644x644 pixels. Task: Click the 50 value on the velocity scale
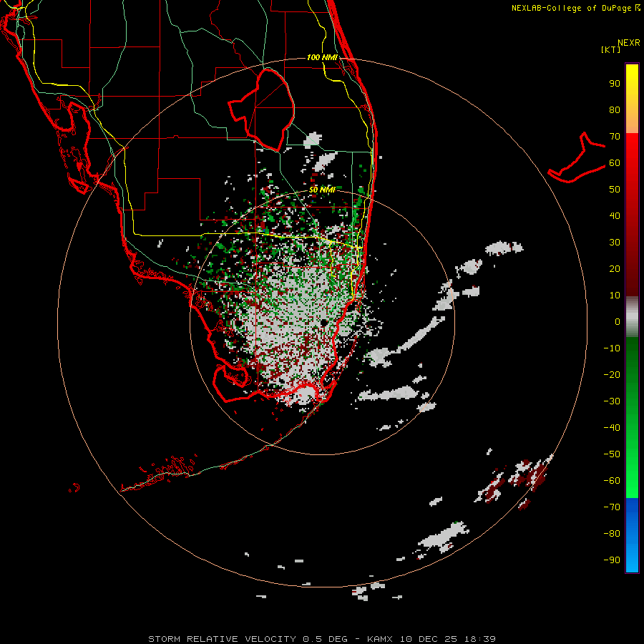click(615, 190)
